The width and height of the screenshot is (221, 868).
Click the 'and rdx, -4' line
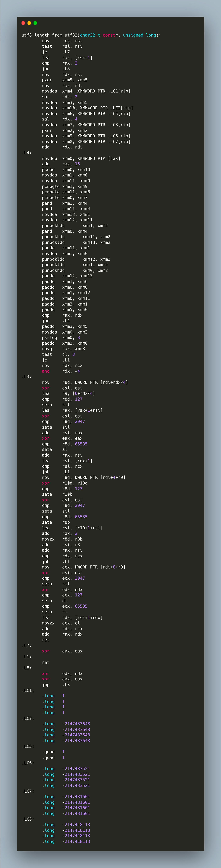pos(61,371)
